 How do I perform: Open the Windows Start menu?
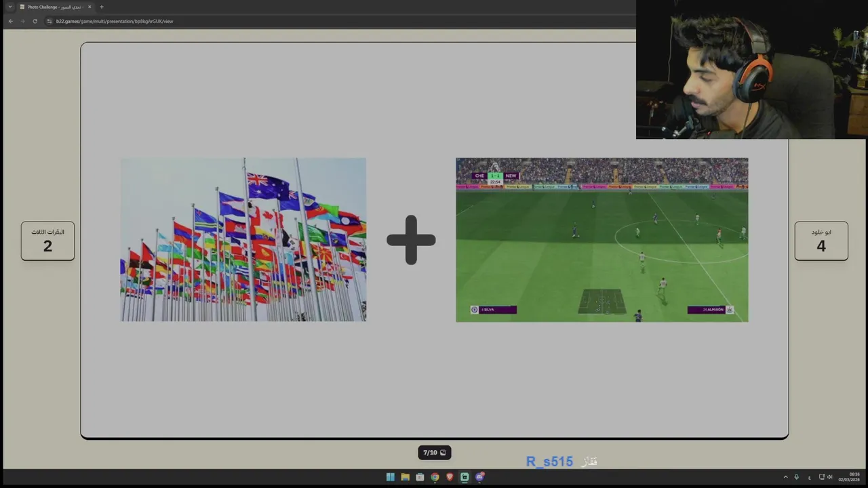pyautogui.click(x=390, y=477)
